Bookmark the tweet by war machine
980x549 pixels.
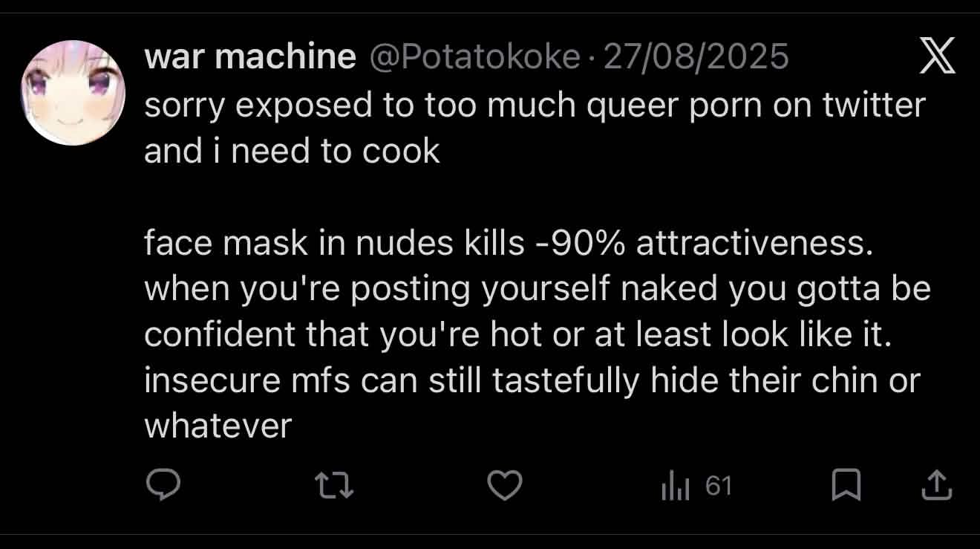[846, 487]
